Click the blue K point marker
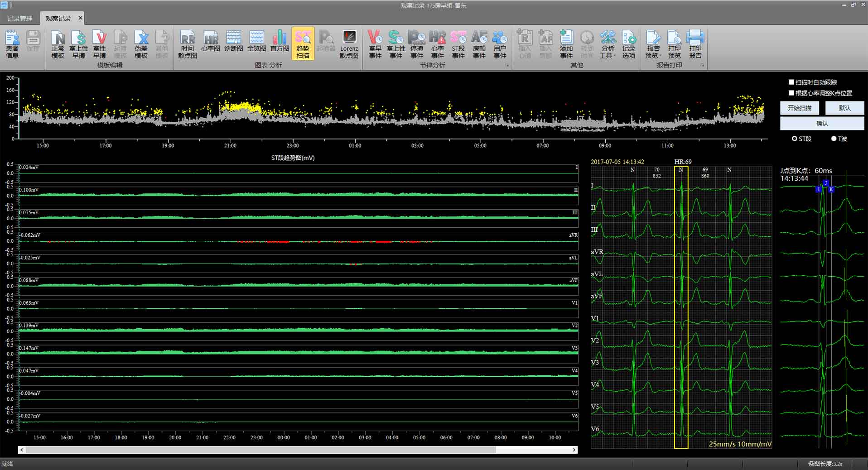Image resolution: width=868 pixels, height=470 pixels. point(831,189)
